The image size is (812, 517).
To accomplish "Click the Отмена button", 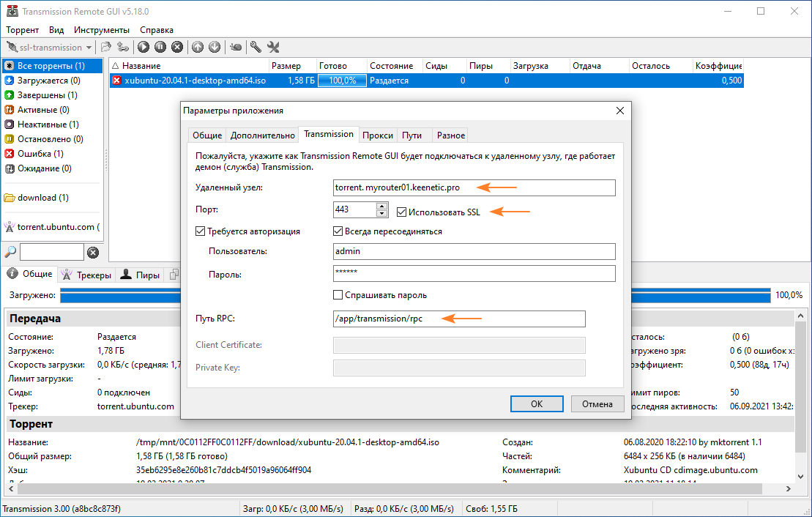I will coord(597,403).
